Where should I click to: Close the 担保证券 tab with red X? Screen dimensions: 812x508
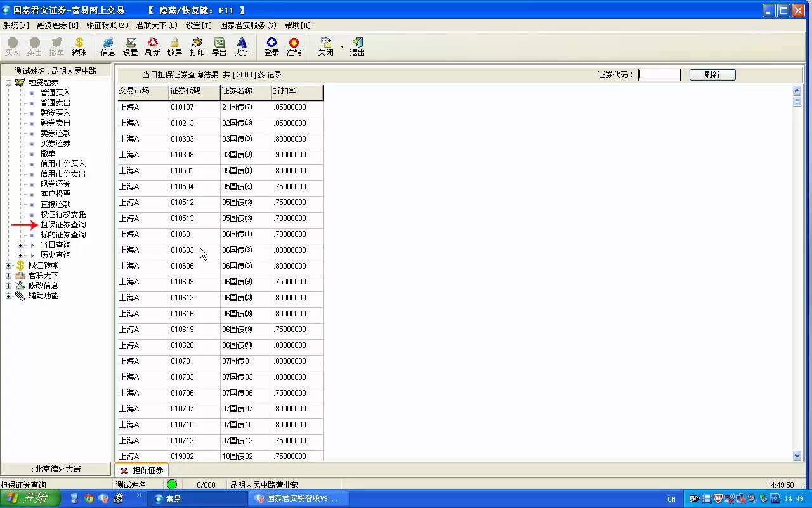pyautogui.click(x=124, y=471)
